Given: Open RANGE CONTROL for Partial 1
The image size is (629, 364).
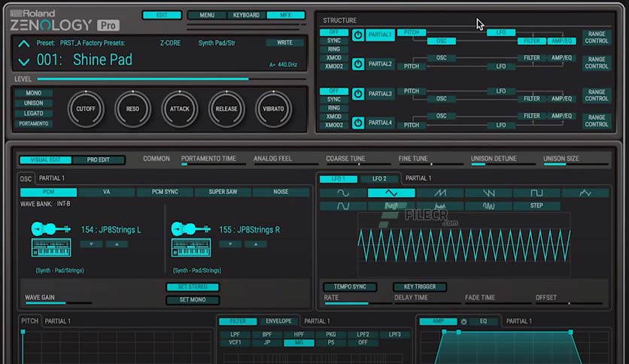Looking at the screenshot, I should pyautogui.click(x=597, y=38).
